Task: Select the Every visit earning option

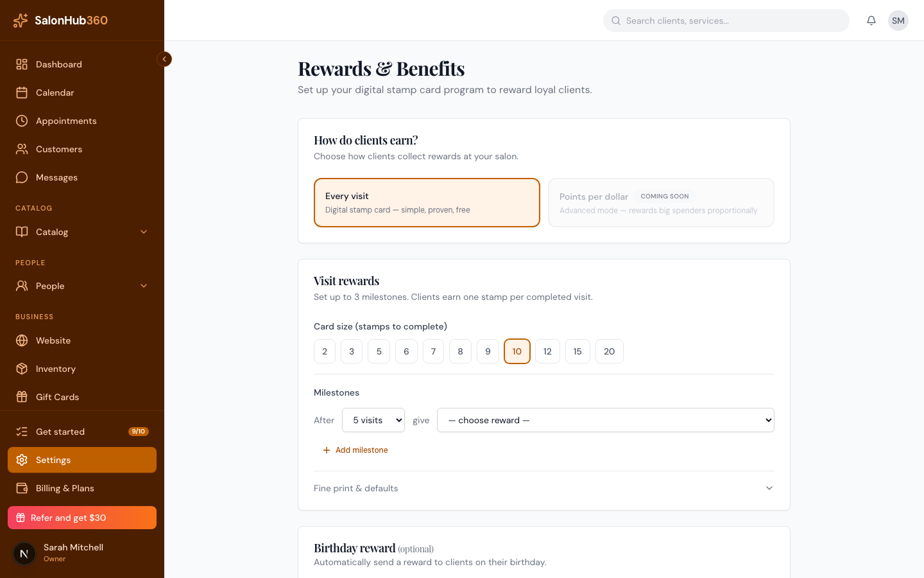Action: point(427,203)
